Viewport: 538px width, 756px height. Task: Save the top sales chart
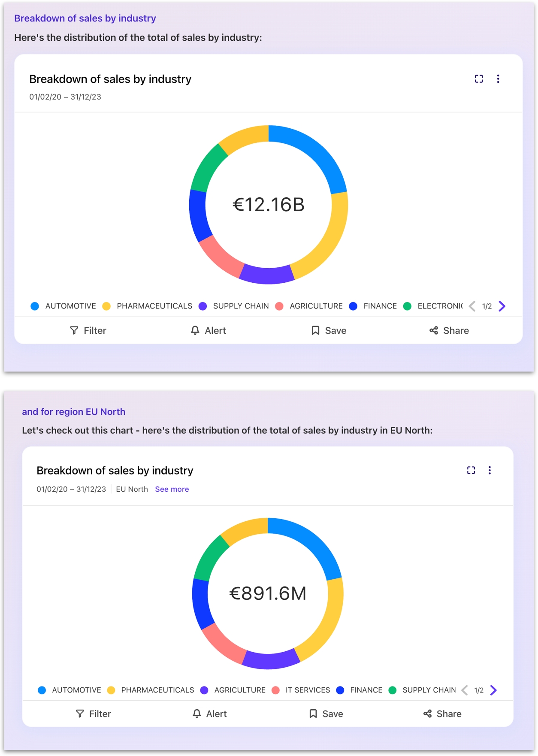coord(329,330)
